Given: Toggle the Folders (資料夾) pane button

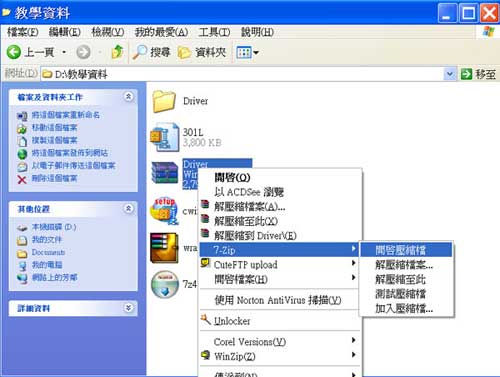Looking at the screenshot, I should click(x=201, y=52).
